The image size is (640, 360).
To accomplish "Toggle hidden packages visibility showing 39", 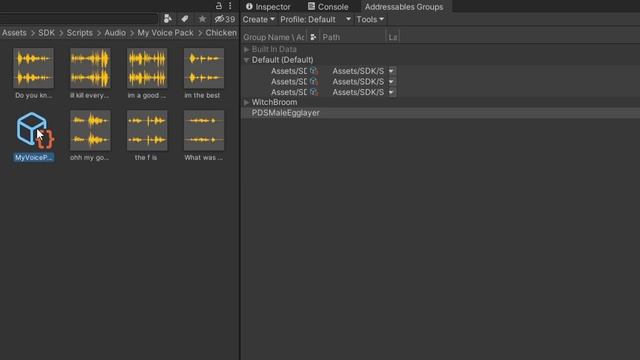I will 225,19.
